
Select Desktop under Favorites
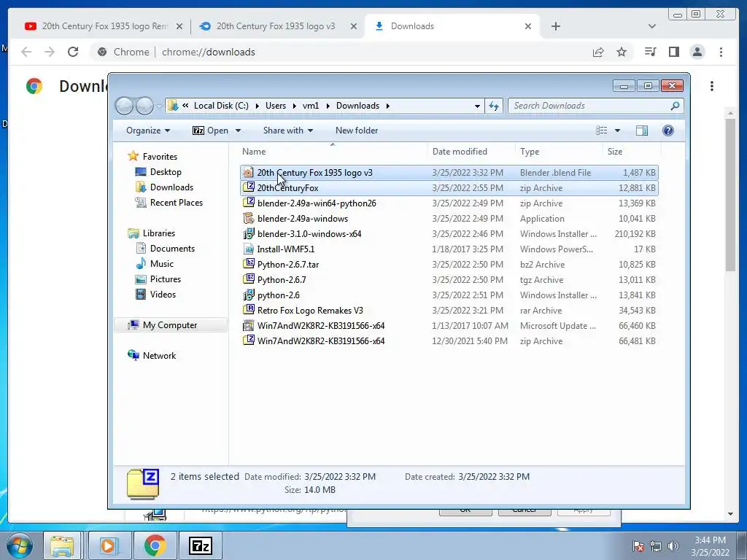tap(166, 172)
